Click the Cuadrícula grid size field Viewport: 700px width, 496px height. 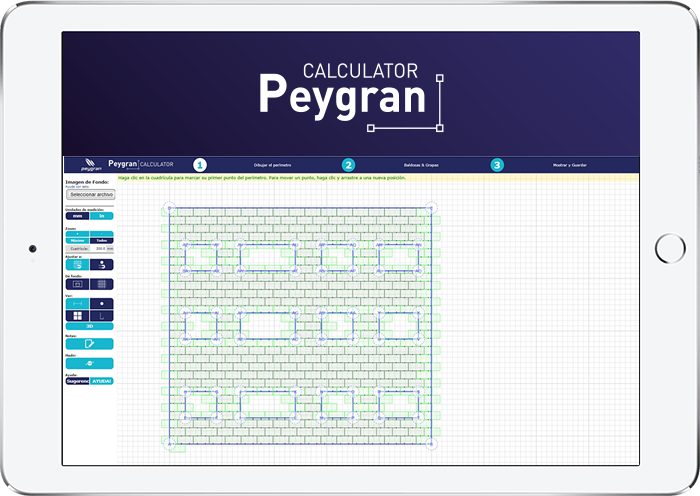98,248
